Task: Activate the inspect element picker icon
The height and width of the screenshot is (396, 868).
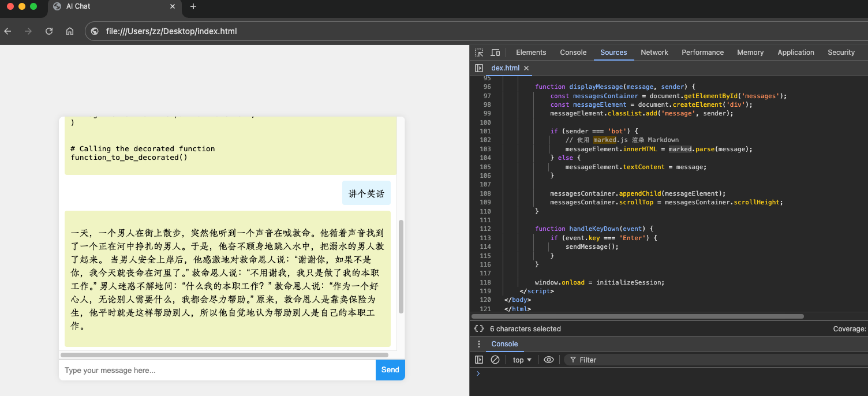Action: 479,53
